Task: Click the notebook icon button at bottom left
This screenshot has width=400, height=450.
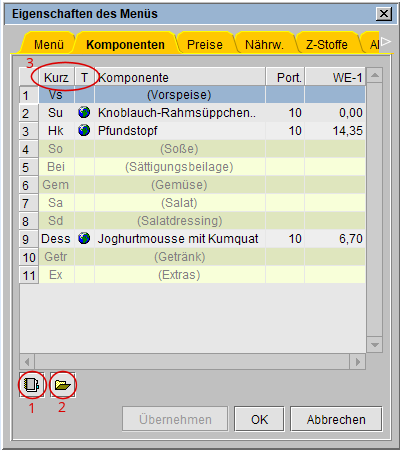Action: pyautogui.click(x=32, y=385)
